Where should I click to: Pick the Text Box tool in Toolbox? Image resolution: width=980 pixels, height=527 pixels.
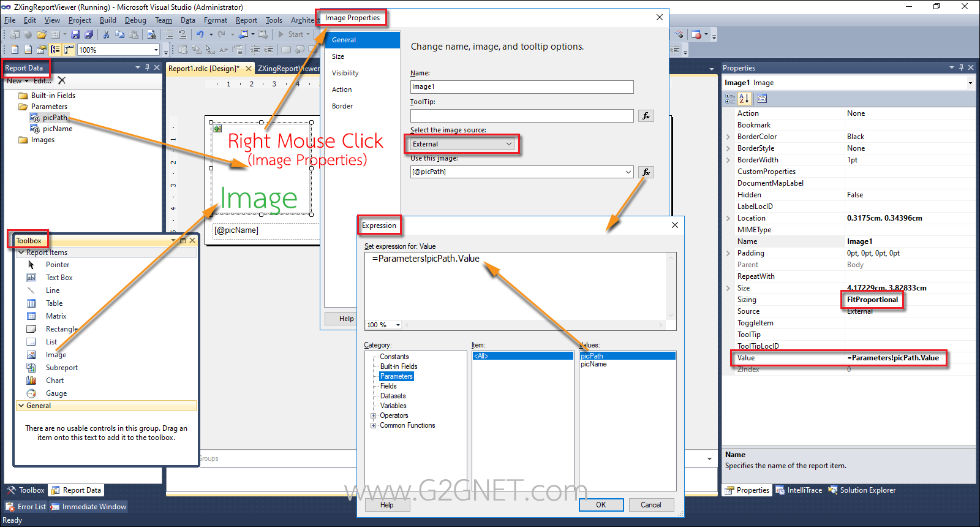pyautogui.click(x=59, y=278)
